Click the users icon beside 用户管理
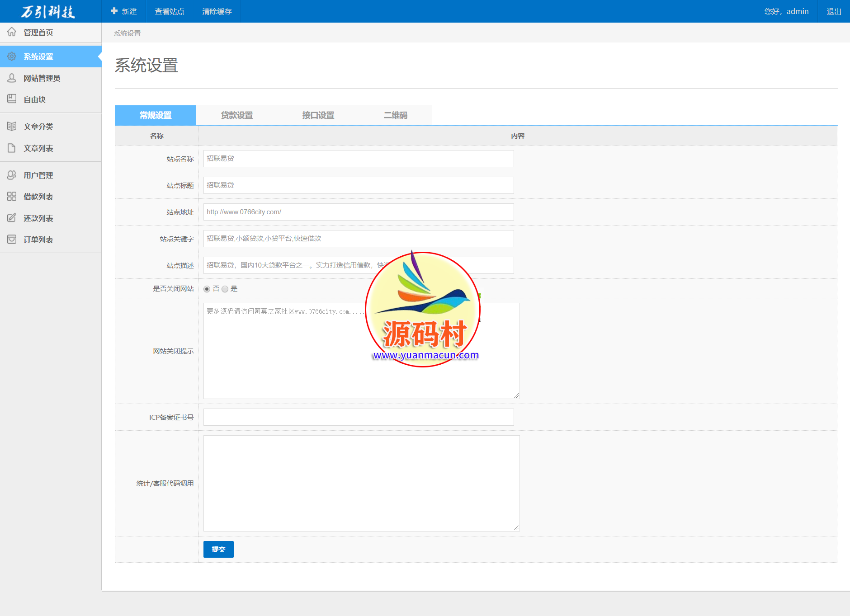The image size is (850, 616). coord(12,175)
